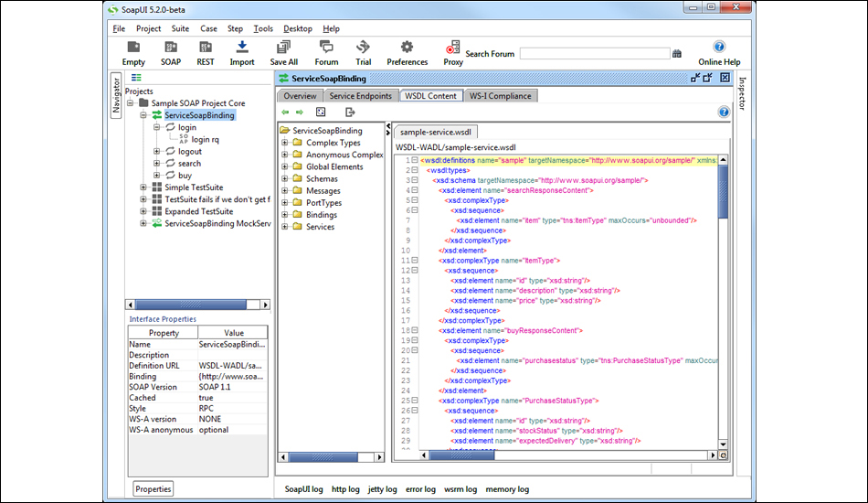Click the Complex Types folder icon
The width and height of the screenshot is (868, 503).
[x=297, y=143]
